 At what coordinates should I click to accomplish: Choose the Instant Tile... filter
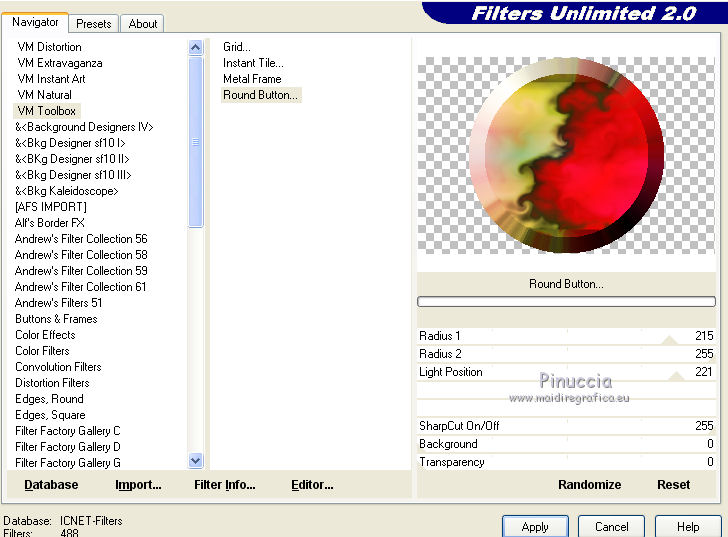[x=253, y=63]
